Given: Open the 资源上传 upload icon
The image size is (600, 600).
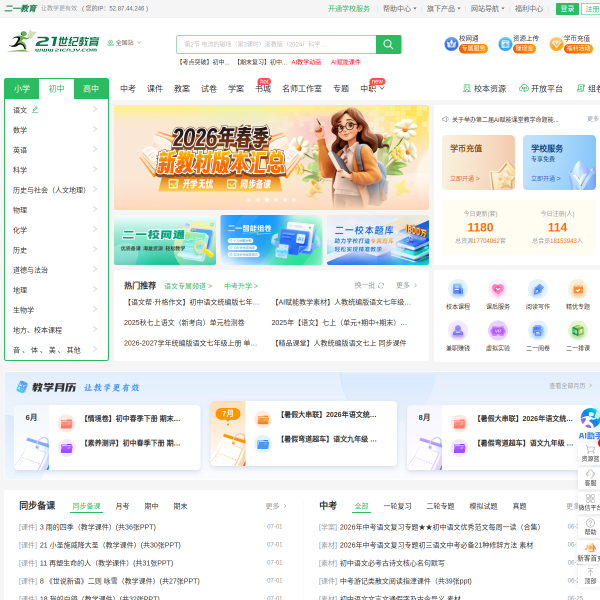Looking at the screenshot, I should click(x=505, y=44).
